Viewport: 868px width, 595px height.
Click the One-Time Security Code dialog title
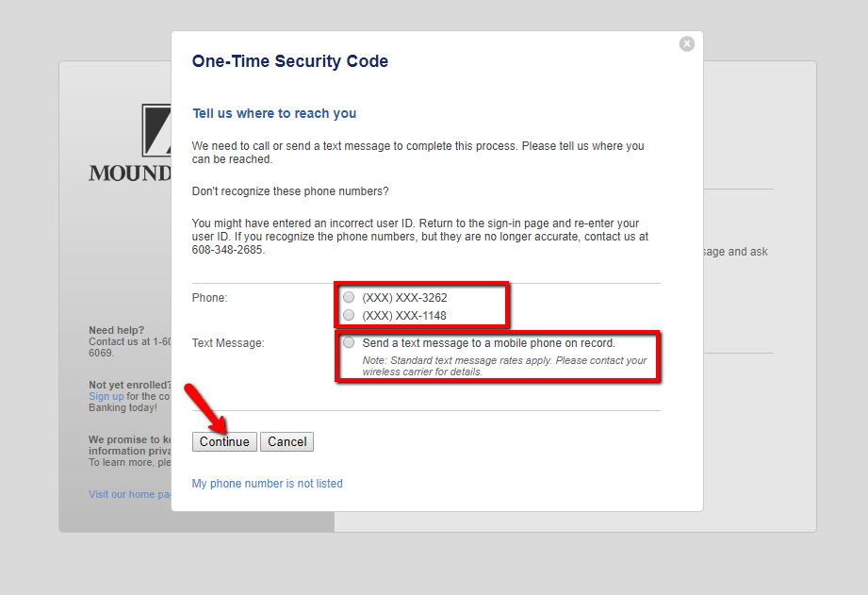(289, 60)
